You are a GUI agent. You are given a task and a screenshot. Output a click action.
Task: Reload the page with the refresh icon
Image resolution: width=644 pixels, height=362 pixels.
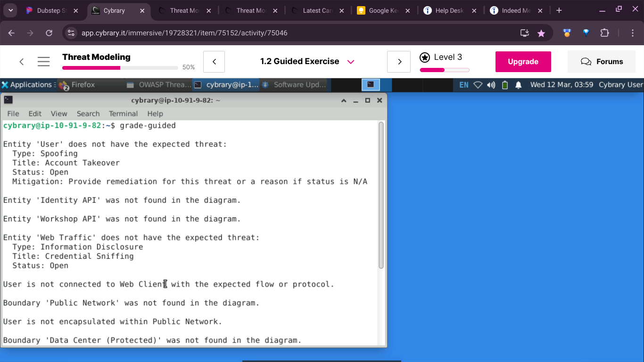49,33
